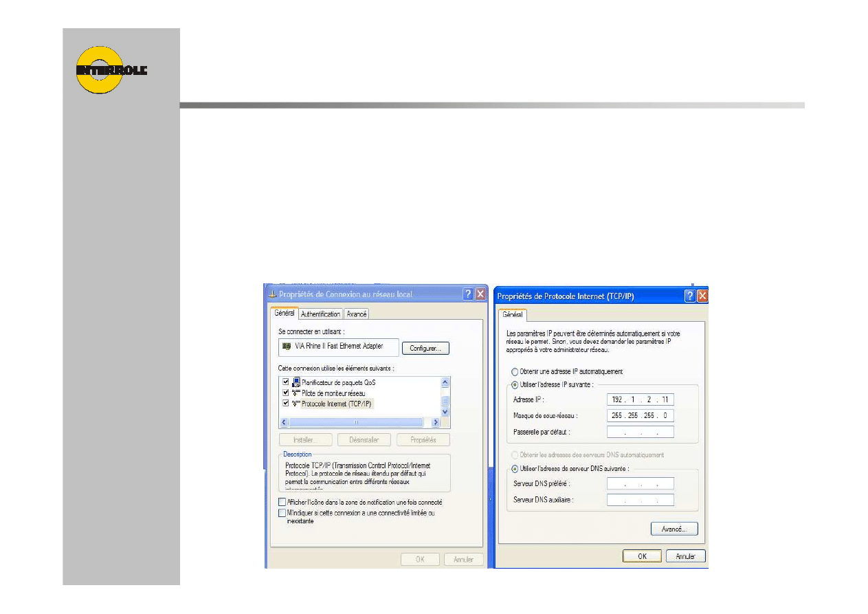Viewport: 868px width, 614px height.
Task: Click the Pilote de moniteur réseau icon
Action: 296,393
